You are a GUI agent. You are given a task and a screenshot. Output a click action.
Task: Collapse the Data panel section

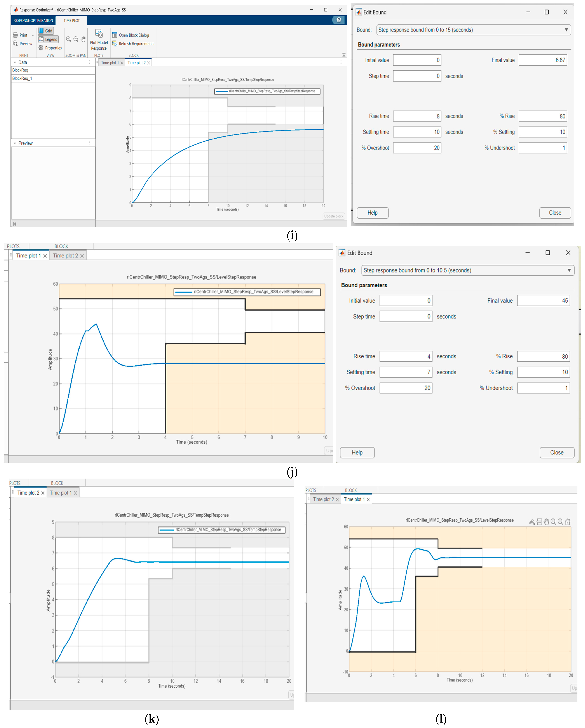tap(15, 63)
